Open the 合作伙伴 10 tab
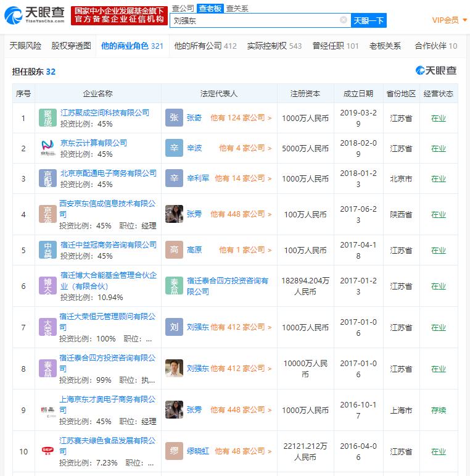Viewport: 470px width, 476px height. click(x=435, y=46)
